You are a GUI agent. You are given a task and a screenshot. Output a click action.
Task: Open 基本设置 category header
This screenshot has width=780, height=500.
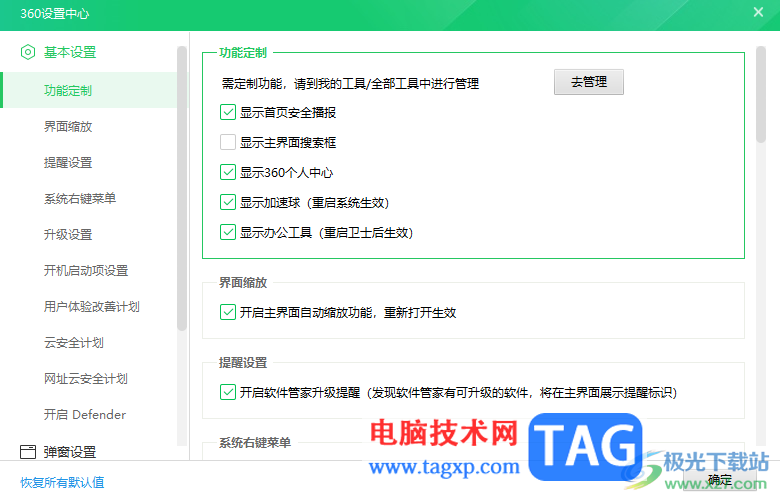(x=70, y=52)
